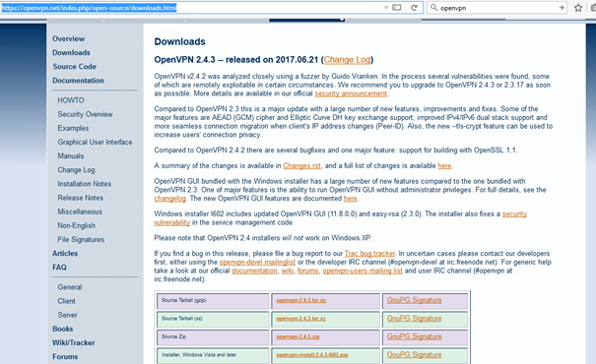Open Server FAQ sidebar link
This screenshot has height=364, width=596.
tap(67, 315)
